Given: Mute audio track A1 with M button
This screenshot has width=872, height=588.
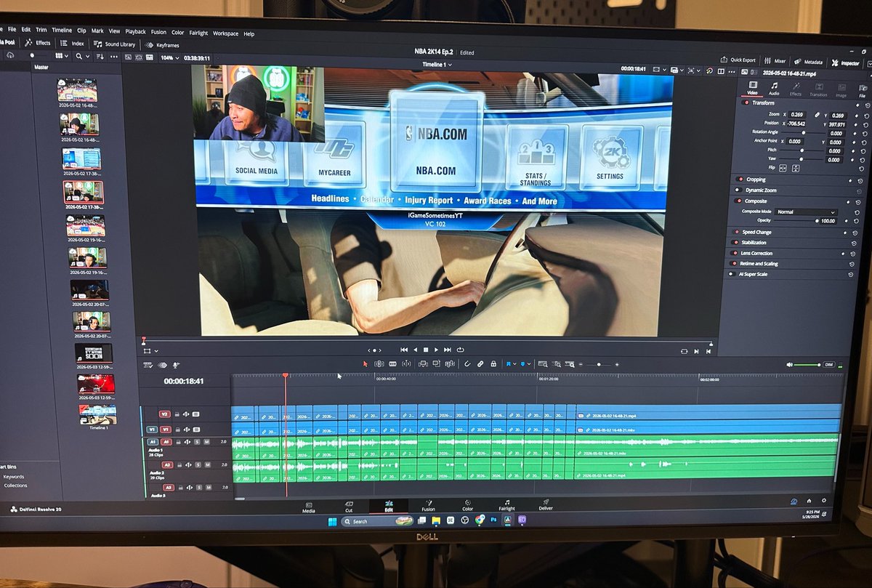Looking at the screenshot, I should click(206, 441).
